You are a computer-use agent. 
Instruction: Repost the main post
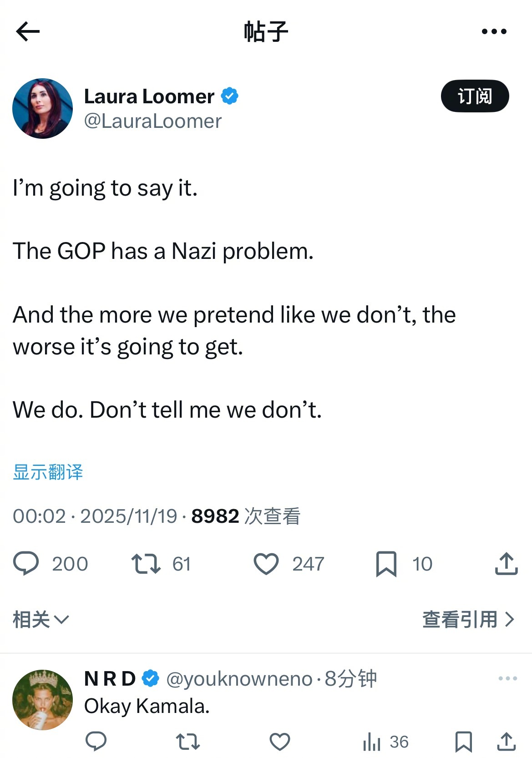(x=146, y=563)
